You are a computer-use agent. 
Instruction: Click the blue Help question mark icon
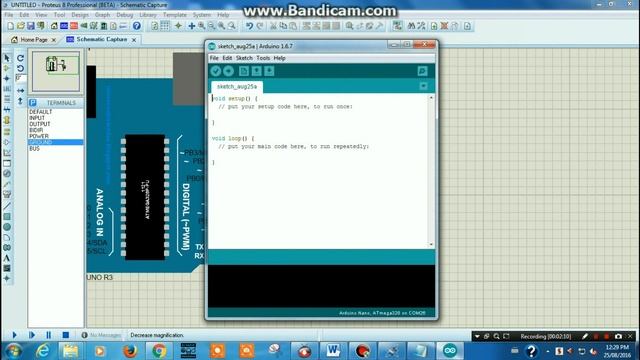[137, 26]
